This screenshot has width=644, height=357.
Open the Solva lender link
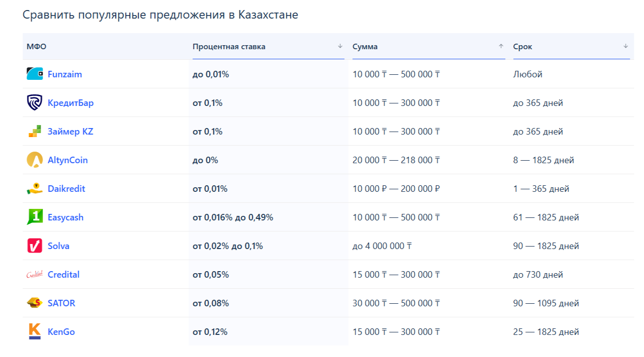[x=58, y=246]
